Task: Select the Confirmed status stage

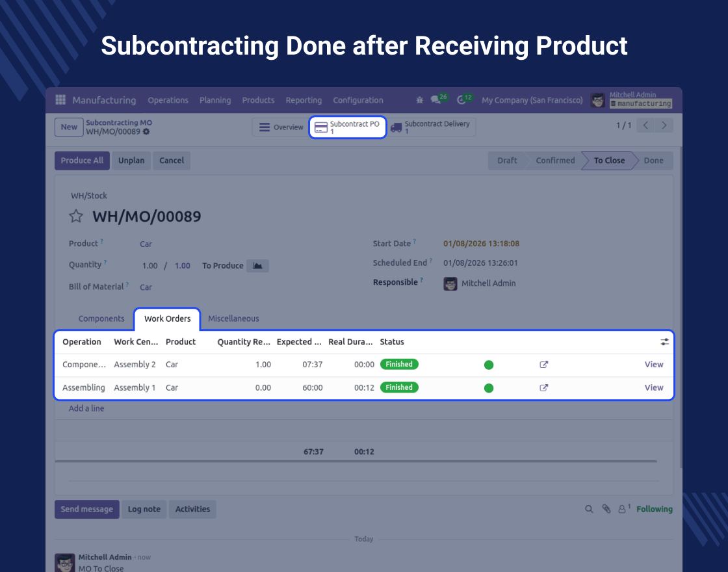Action: [x=555, y=161]
